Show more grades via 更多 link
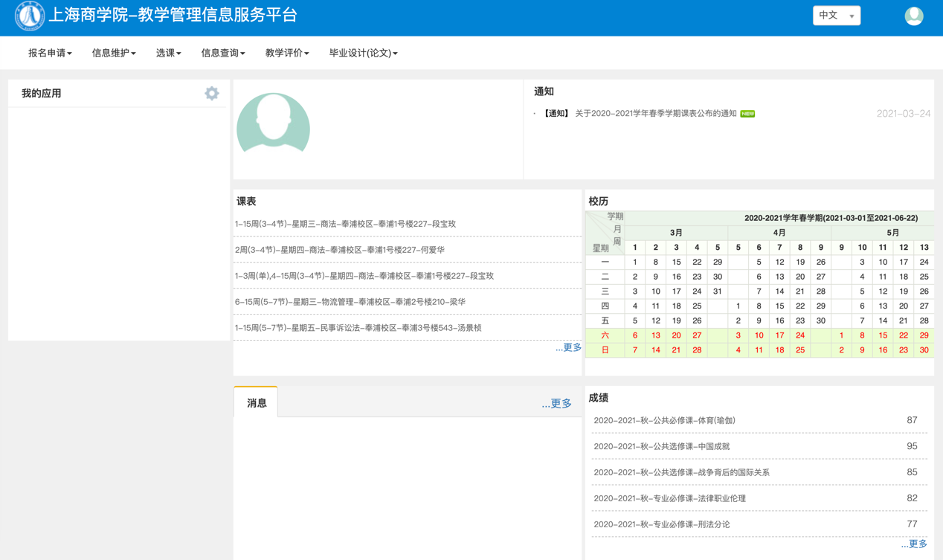 pos(913,544)
